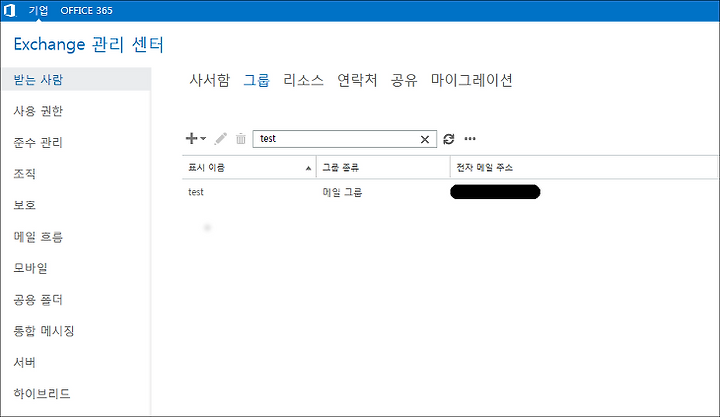
Task: Click the Exchange 관리 센터 title
Action: [x=89, y=45]
